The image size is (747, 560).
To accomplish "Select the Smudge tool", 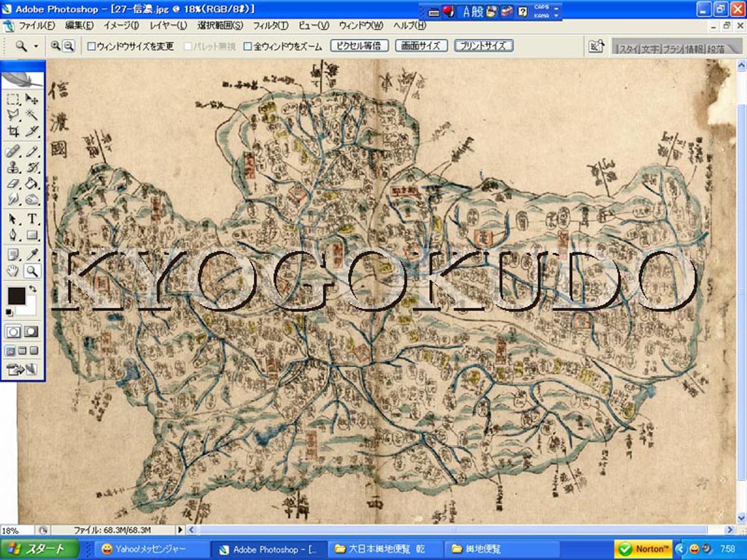I will tap(13, 199).
